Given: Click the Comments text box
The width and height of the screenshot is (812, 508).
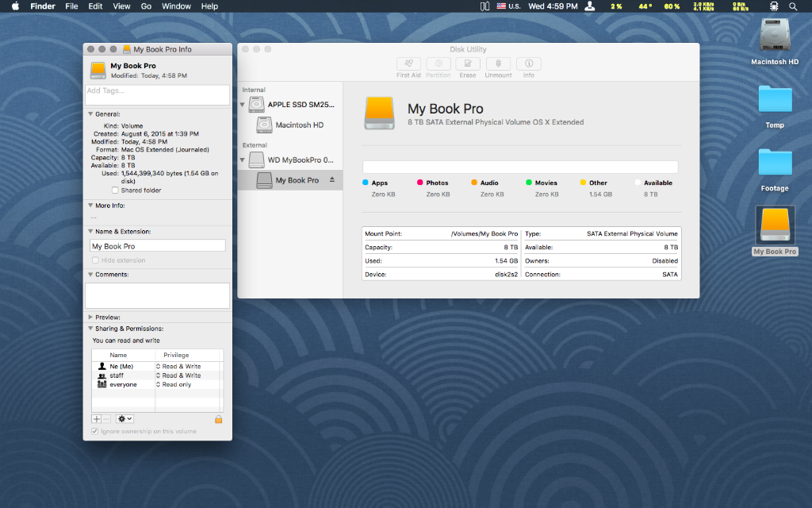Looking at the screenshot, I should [158, 295].
